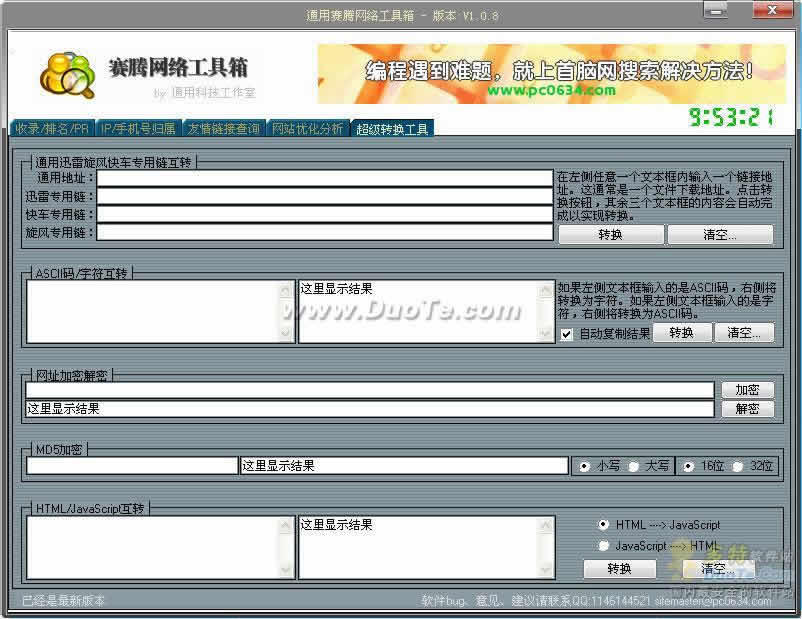
Task: Choose JavaScript to HTML radio option
Action: click(603, 546)
